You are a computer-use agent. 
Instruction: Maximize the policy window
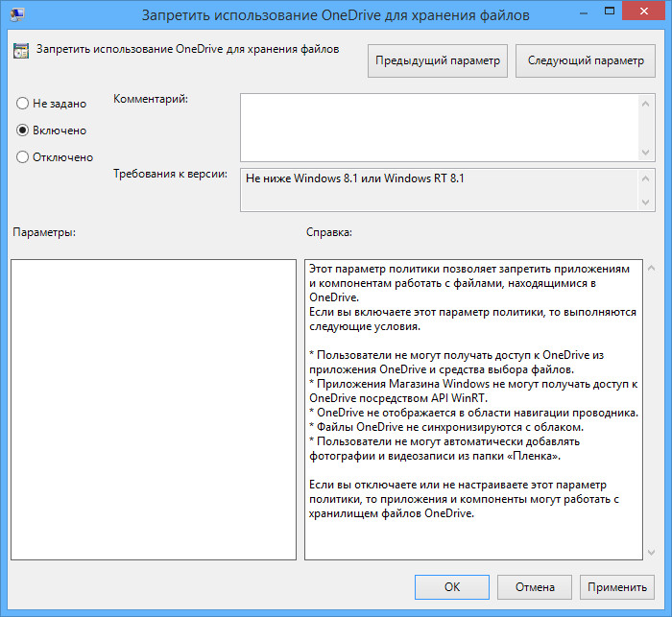coord(610,12)
